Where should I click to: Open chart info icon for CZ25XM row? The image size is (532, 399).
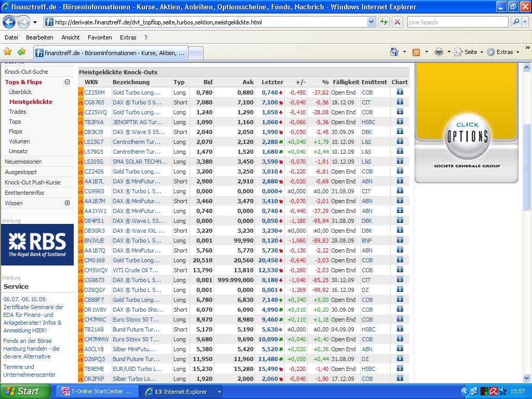(x=400, y=92)
